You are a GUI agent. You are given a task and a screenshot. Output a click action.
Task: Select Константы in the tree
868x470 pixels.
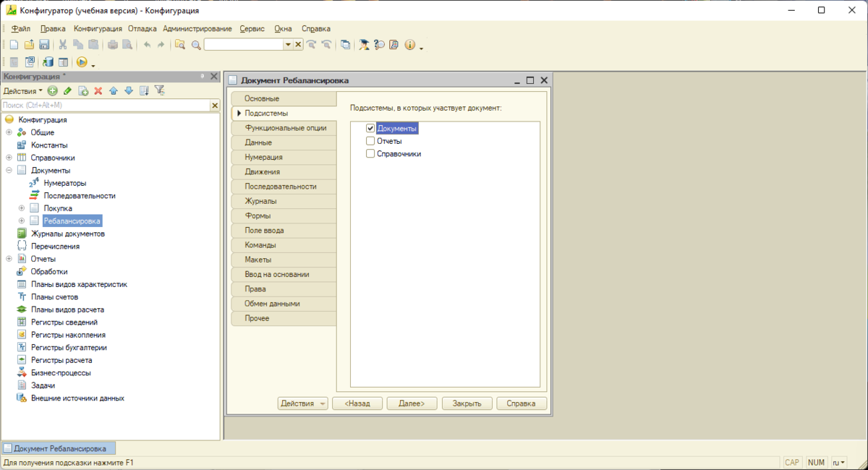(49, 145)
